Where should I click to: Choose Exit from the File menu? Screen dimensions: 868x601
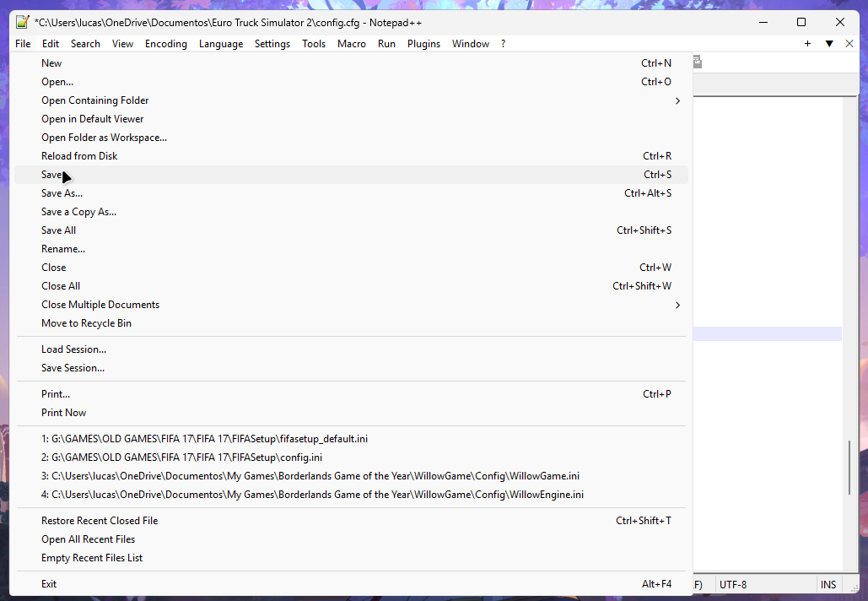point(352,584)
